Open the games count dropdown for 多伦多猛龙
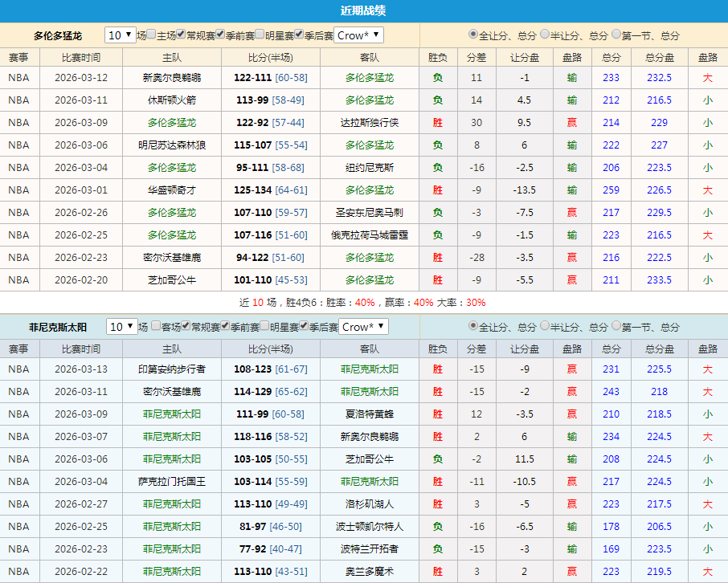The image size is (728, 583). [121, 35]
